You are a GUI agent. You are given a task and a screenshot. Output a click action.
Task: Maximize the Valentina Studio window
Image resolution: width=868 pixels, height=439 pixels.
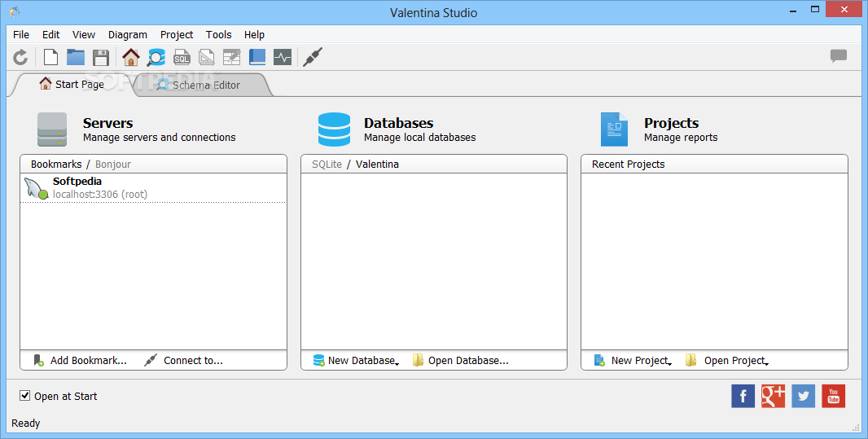coord(815,10)
